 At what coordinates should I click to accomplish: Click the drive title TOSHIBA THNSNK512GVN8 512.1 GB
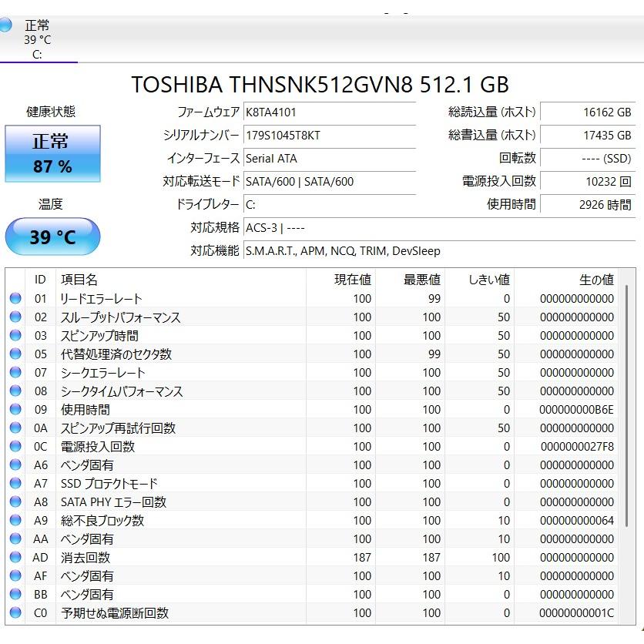coord(320,85)
